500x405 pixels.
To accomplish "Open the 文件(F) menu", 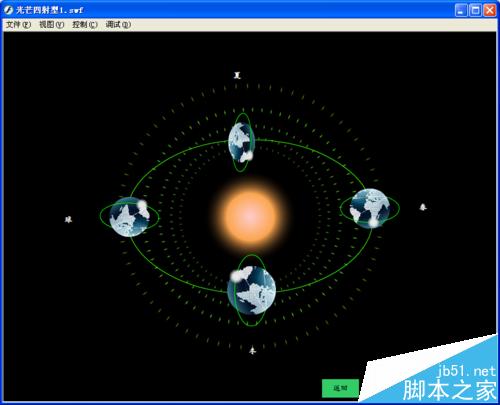I will click(18, 25).
